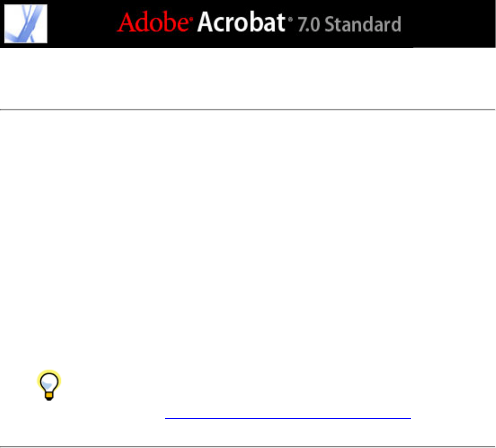Viewport: 496px width, 448px height.
Task: Open the blue underlined hyperlink
Action: [288, 418]
